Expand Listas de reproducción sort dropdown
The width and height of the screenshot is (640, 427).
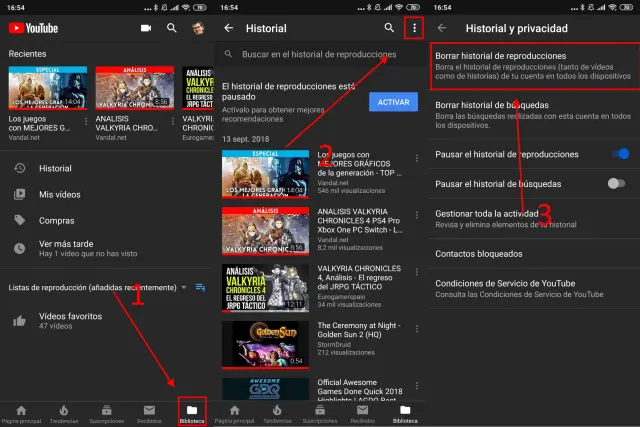tap(185, 288)
